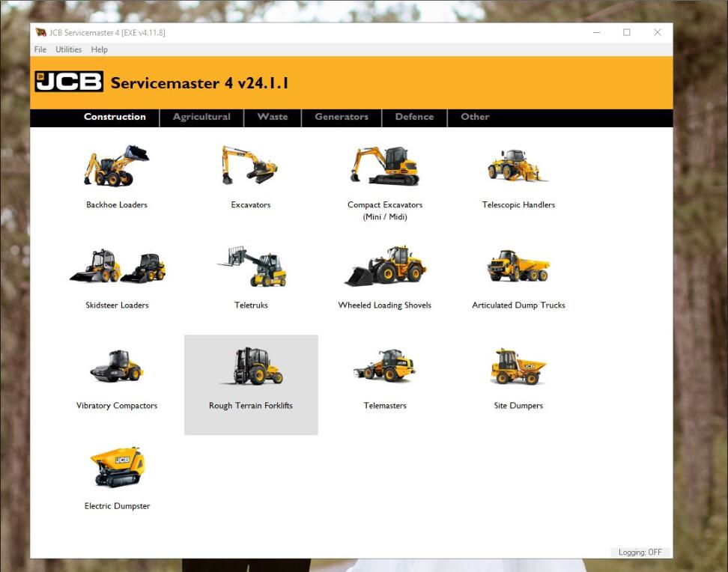Image resolution: width=728 pixels, height=572 pixels.
Task: Open Compact Excavators (Mini / Midi) icon
Action: pos(384,166)
